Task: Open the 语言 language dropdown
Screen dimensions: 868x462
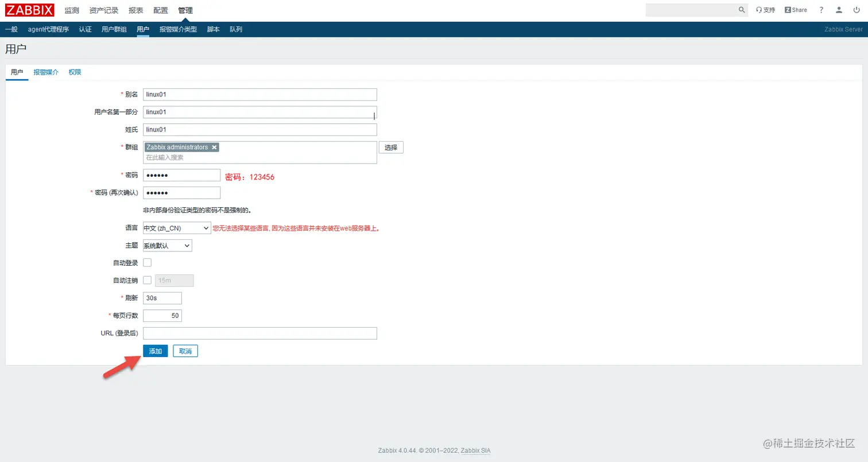Action: [177, 228]
